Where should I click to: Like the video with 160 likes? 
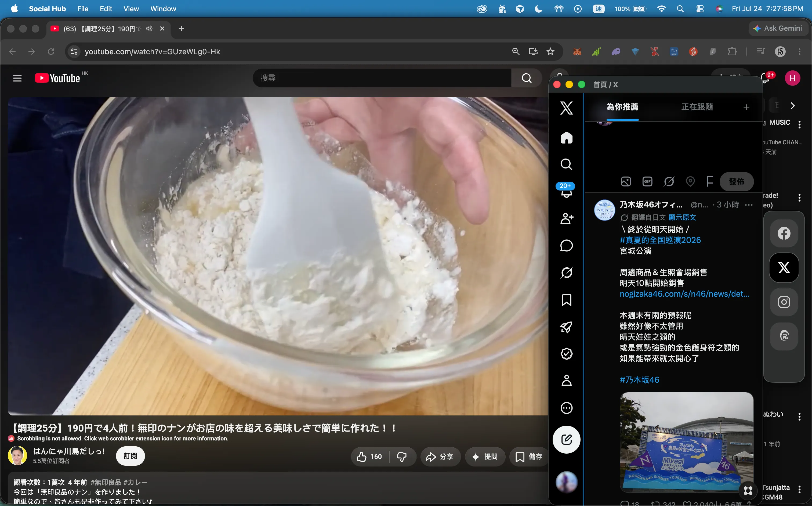pos(369,457)
